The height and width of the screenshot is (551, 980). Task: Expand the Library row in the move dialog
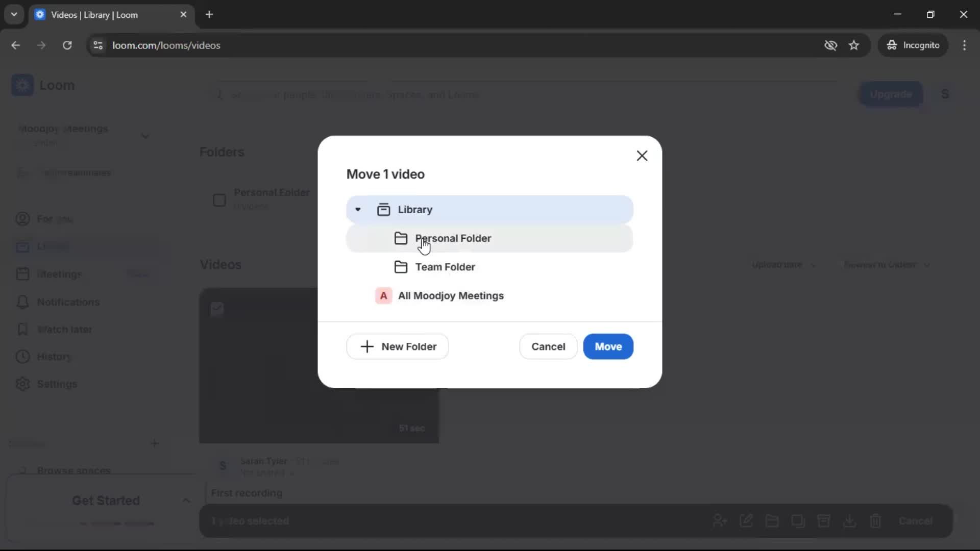(x=358, y=209)
